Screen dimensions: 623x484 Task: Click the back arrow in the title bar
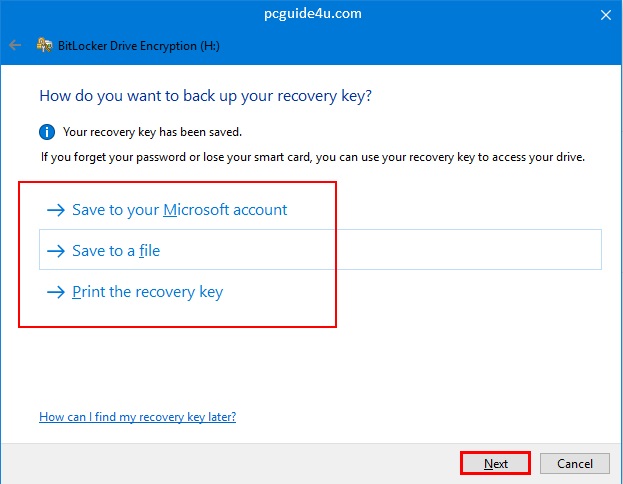coord(14,45)
